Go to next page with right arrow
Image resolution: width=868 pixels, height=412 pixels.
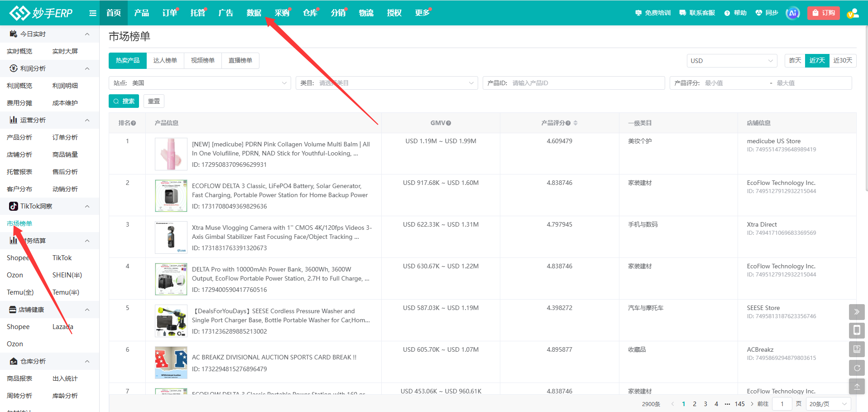[752, 404]
